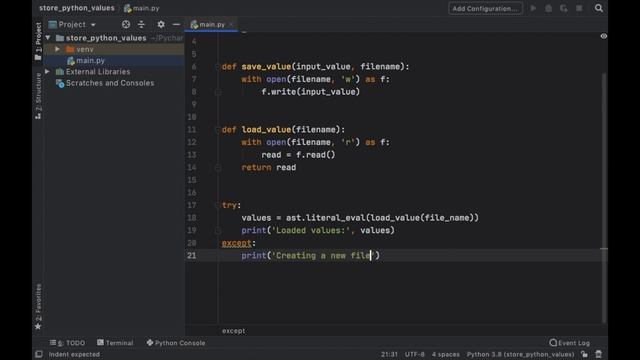Image resolution: width=640 pixels, height=360 pixels.
Task: Click Run with Coverage icon
Action: click(564, 8)
